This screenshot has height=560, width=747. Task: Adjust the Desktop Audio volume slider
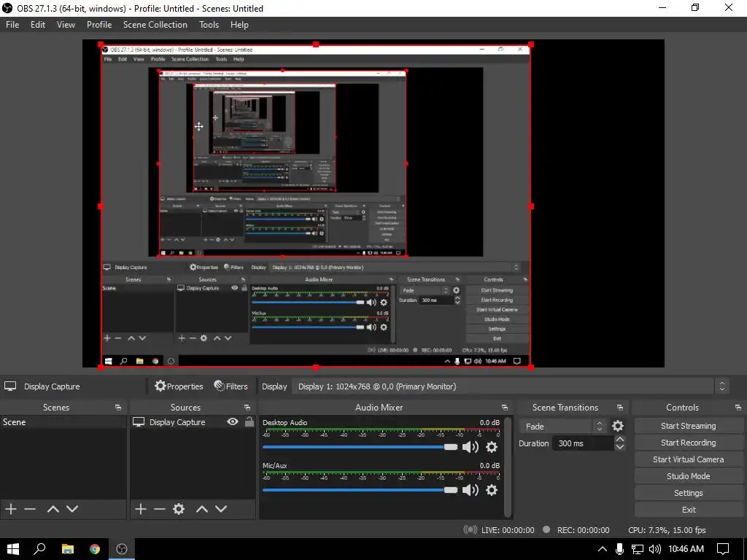pyautogui.click(x=360, y=447)
